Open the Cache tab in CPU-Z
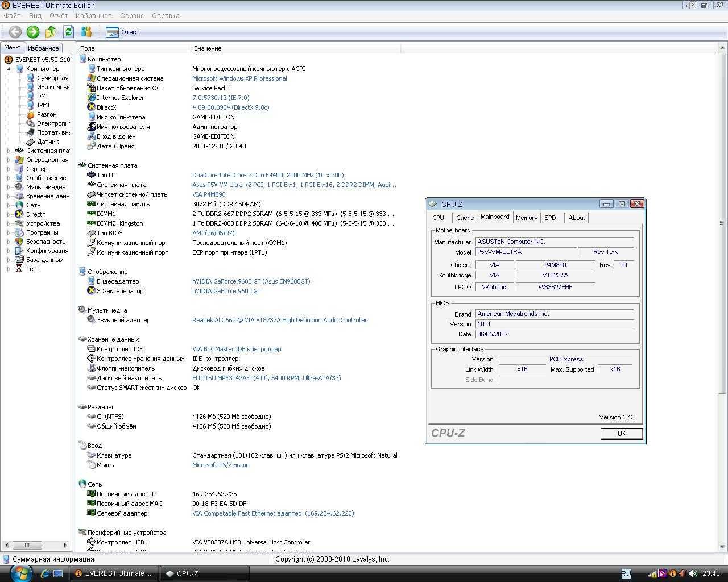728x582 pixels. click(x=465, y=218)
